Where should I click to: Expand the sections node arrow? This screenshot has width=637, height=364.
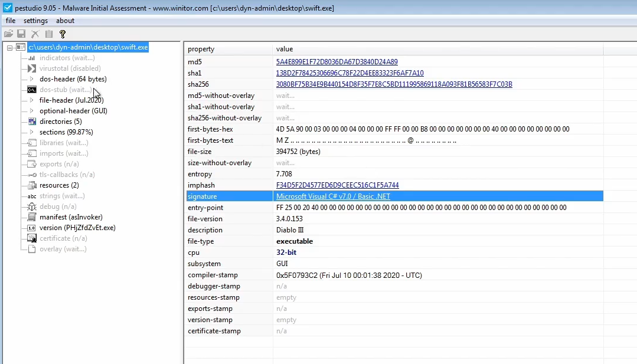pyautogui.click(x=32, y=132)
